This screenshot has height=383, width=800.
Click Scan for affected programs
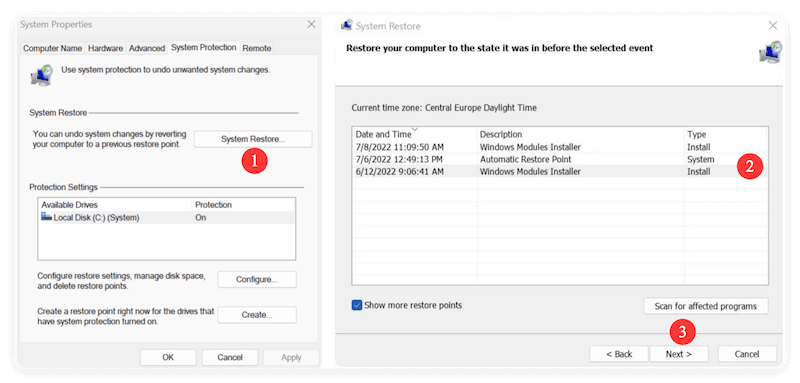[x=706, y=307]
